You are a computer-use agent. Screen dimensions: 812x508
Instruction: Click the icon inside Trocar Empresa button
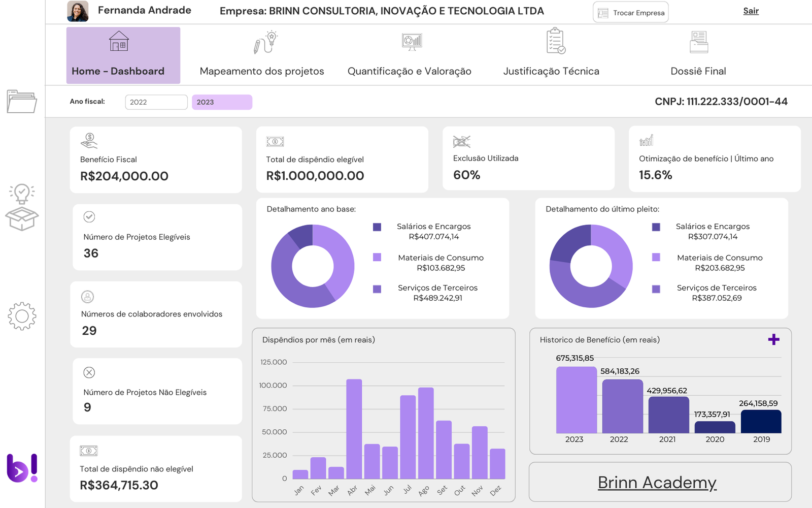[x=603, y=13]
